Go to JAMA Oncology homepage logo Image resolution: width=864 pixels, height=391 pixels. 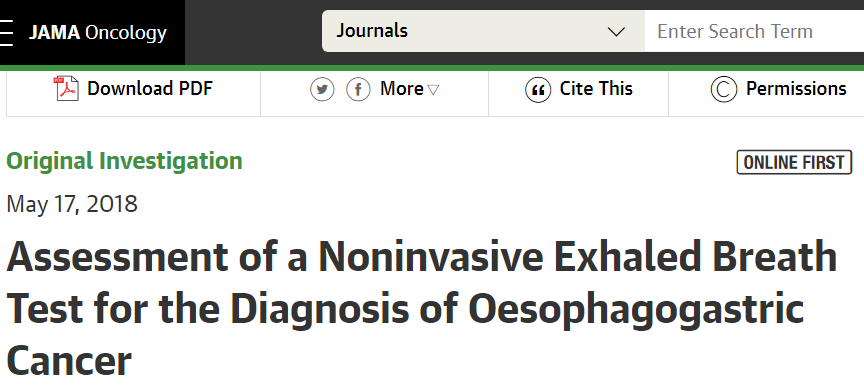98,33
